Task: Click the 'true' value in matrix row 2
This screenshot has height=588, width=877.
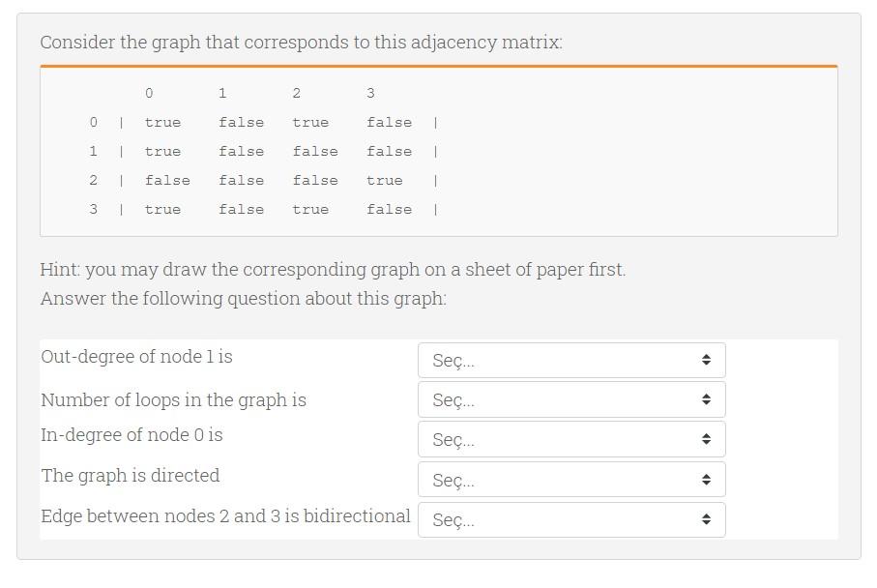Action: click(384, 181)
